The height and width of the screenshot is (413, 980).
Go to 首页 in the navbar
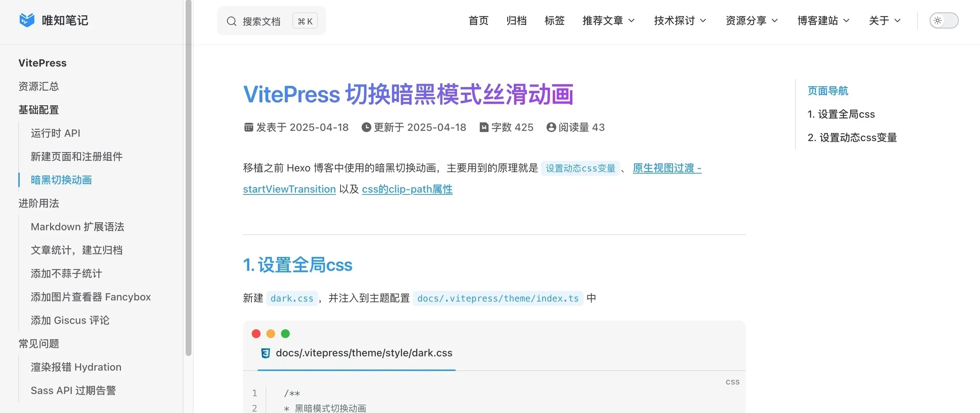click(x=478, y=20)
